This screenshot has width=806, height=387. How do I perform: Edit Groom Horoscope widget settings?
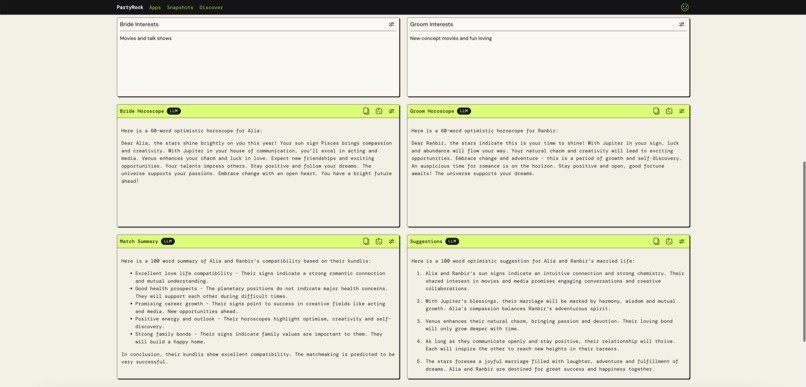point(682,111)
